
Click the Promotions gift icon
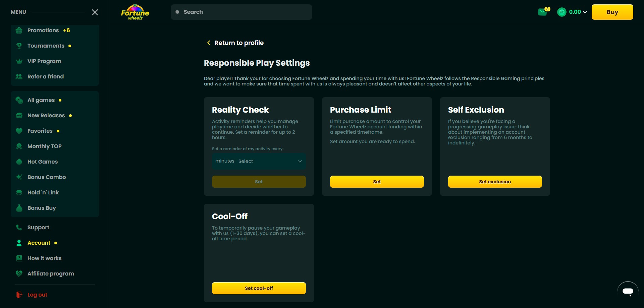click(19, 30)
